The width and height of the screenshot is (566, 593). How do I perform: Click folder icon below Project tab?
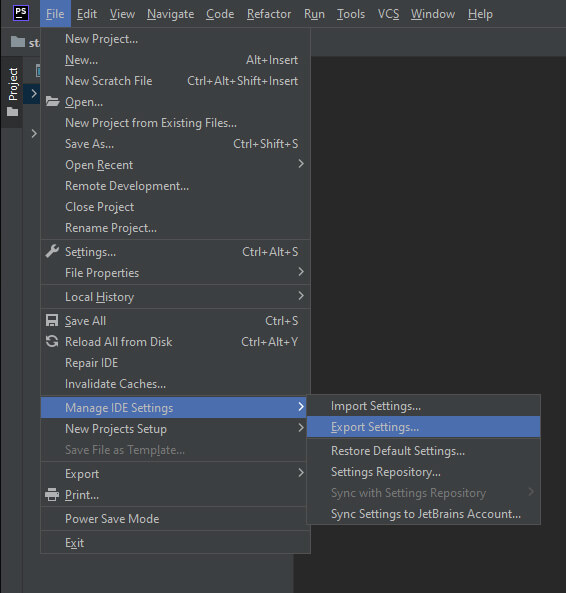12,112
